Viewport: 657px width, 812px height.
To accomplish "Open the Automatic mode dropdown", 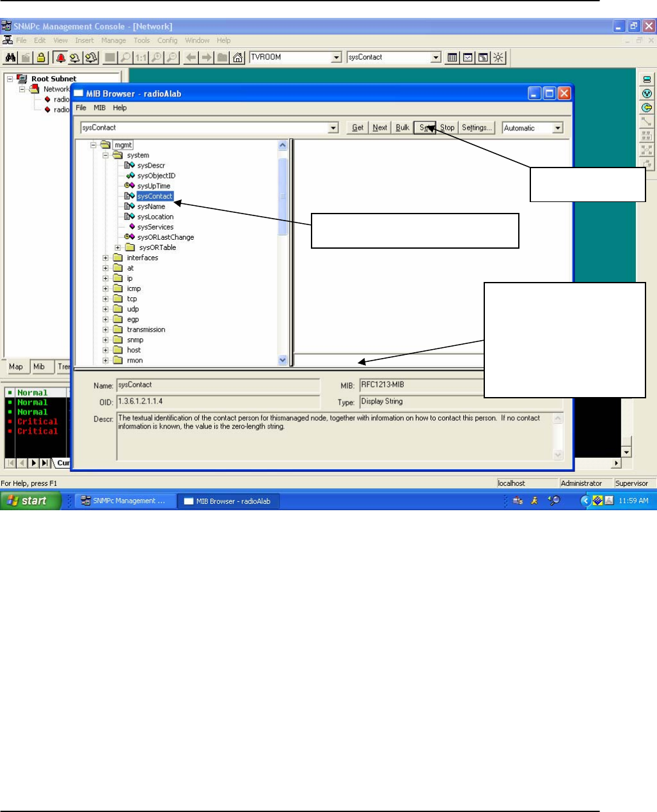I will click(558, 128).
